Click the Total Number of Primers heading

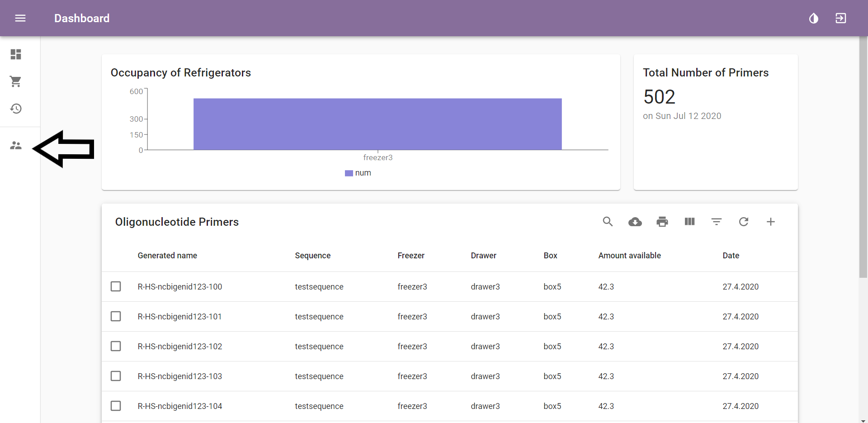[706, 72]
